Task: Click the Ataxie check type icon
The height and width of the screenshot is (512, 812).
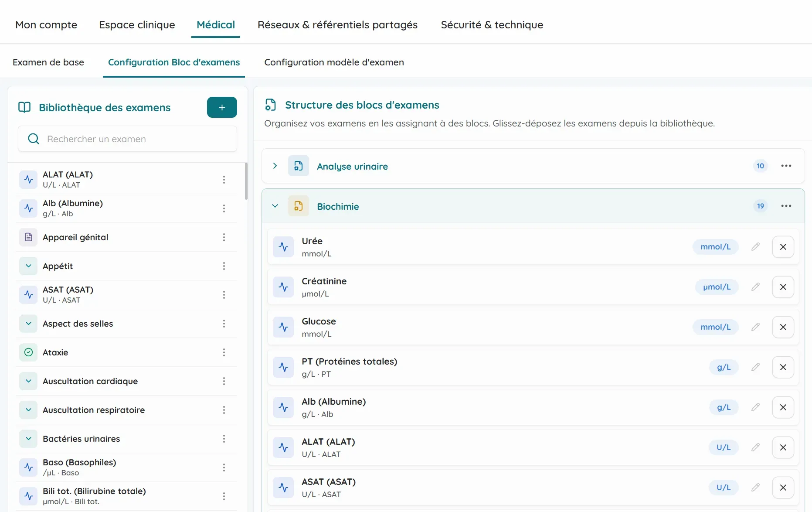Action: [28, 352]
